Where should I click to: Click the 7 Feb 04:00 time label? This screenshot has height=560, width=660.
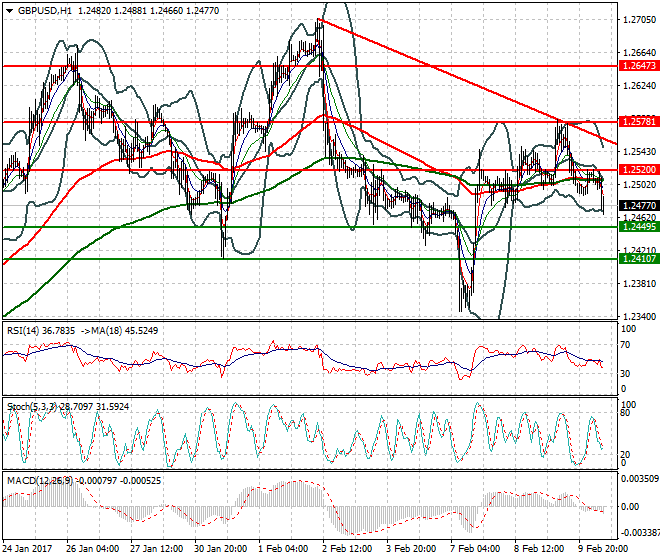click(475, 549)
